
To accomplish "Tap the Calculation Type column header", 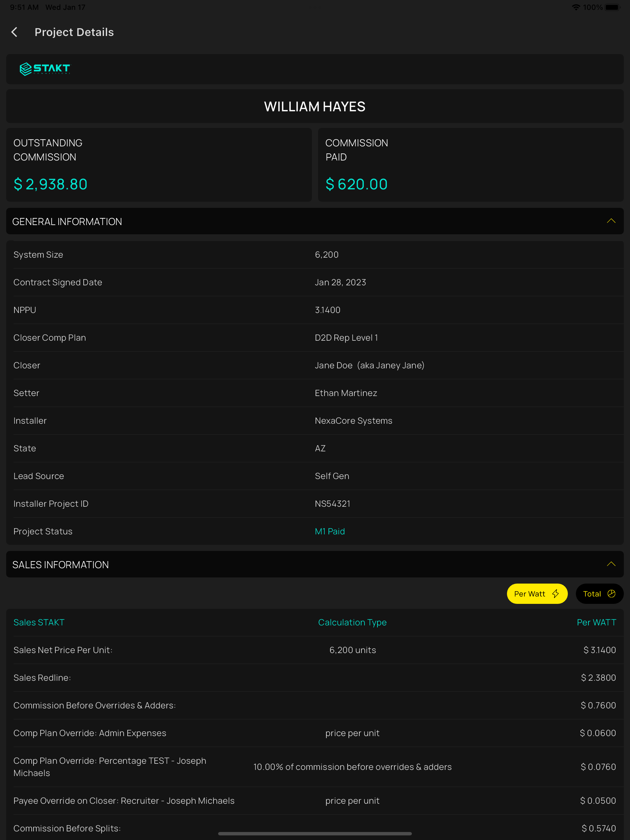I will [352, 622].
